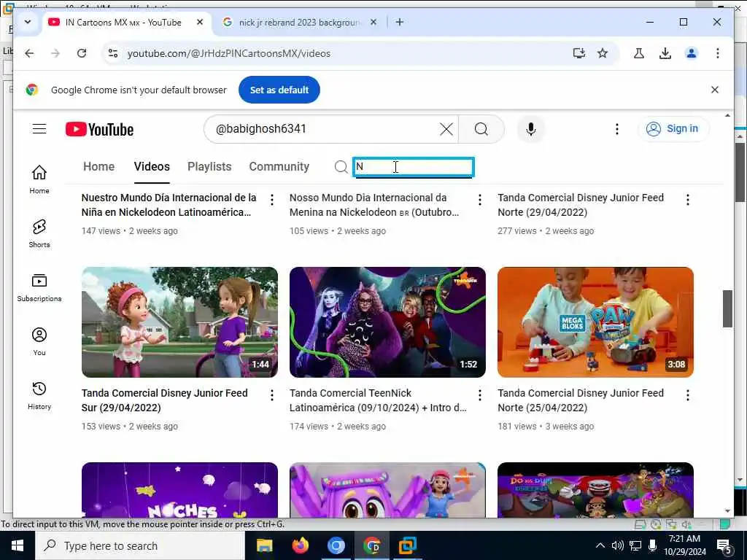Image resolution: width=747 pixels, height=560 pixels.
Task: Click the Sign in button
Action: tap(673, 128)
